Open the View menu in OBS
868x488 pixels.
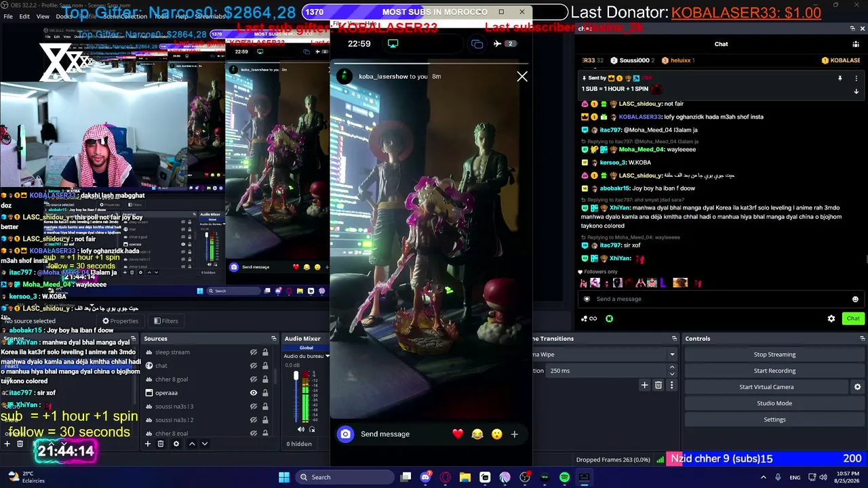43,16
